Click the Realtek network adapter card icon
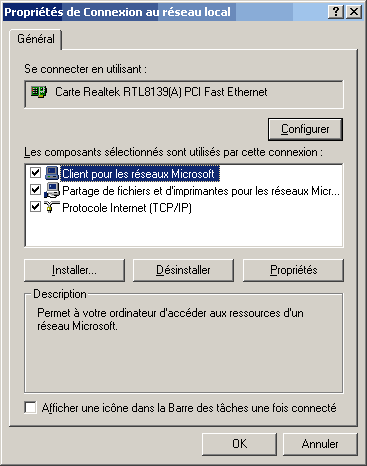This screenshot has width=367, height=466. [x=39, y=91]
